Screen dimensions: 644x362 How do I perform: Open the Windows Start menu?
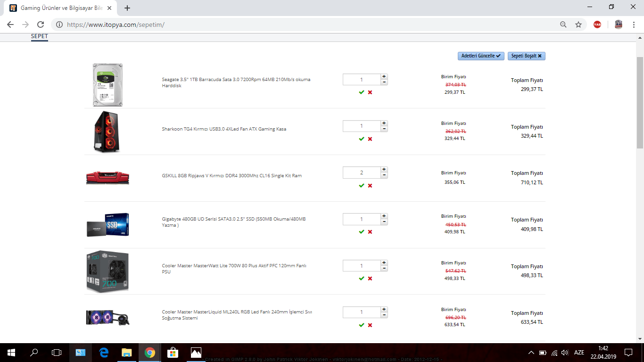click(11, 352)
